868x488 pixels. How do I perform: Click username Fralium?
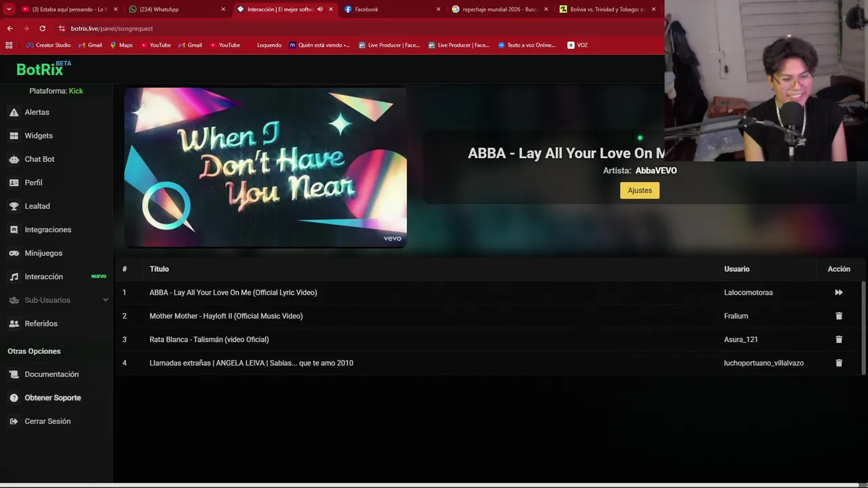[736, 316]
